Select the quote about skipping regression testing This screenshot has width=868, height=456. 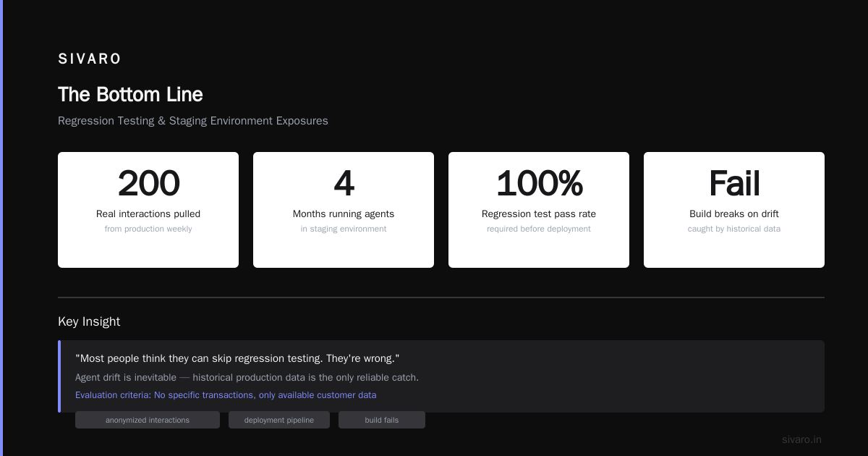click(x=237, y=358)
